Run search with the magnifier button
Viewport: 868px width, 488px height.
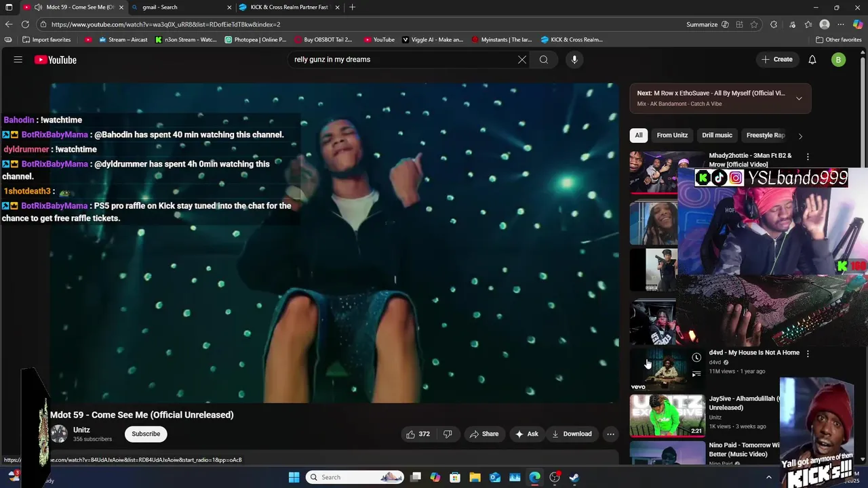pyautogui.click(x=544, y=60)
